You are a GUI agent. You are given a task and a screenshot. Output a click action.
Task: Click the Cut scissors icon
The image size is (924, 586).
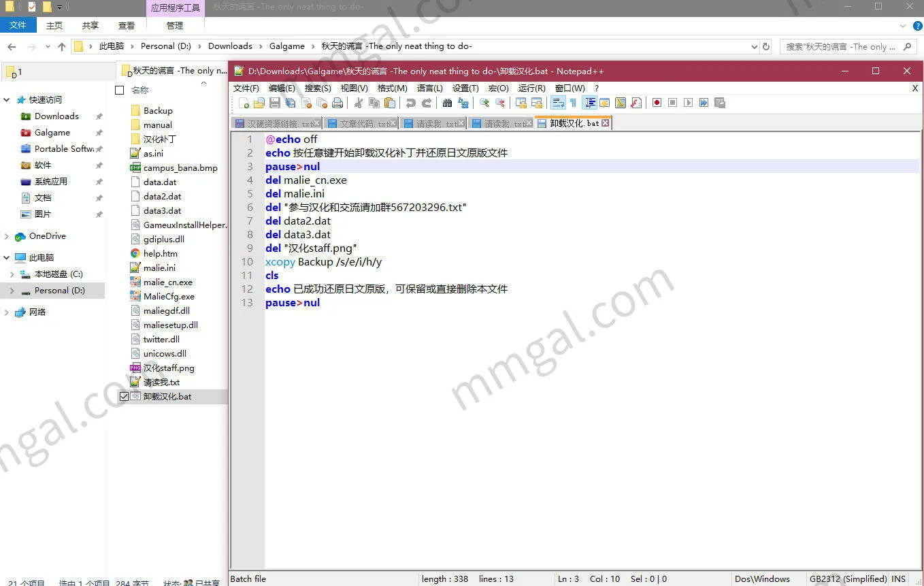(359, 103)
